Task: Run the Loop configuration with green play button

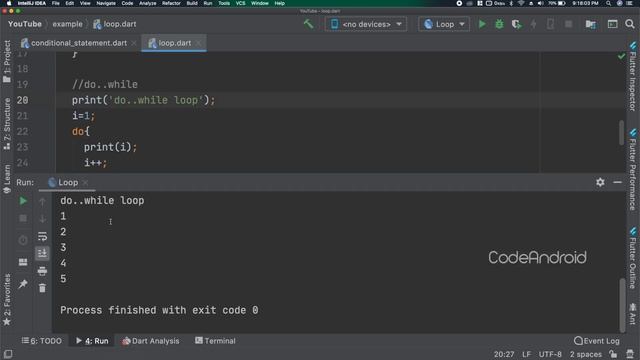Action: point(482,24)
